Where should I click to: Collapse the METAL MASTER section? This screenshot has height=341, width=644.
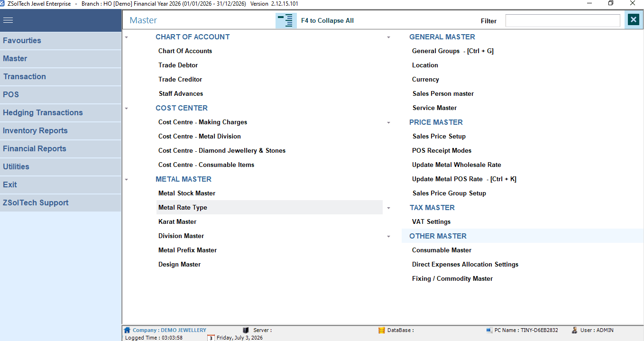click(x=127, y=179)
